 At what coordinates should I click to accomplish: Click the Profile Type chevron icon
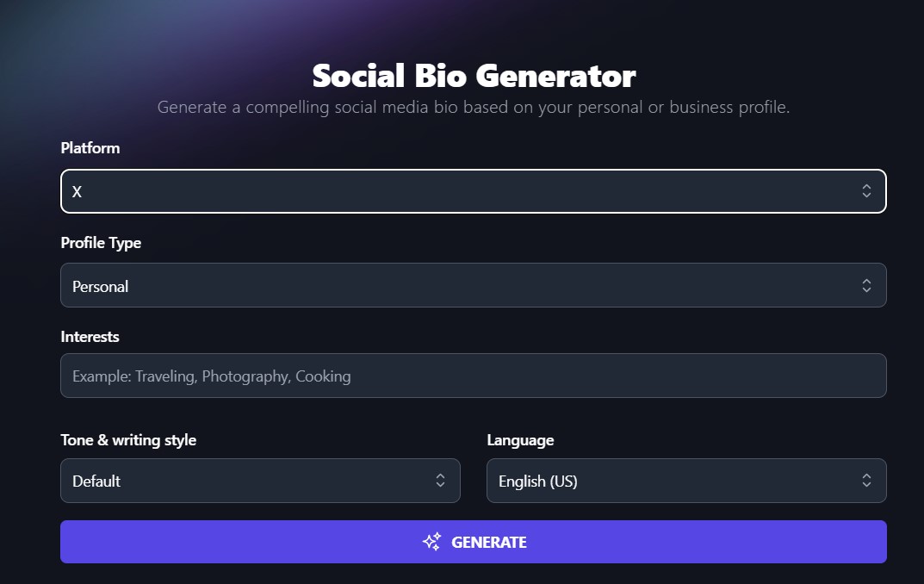click(867, 285)
